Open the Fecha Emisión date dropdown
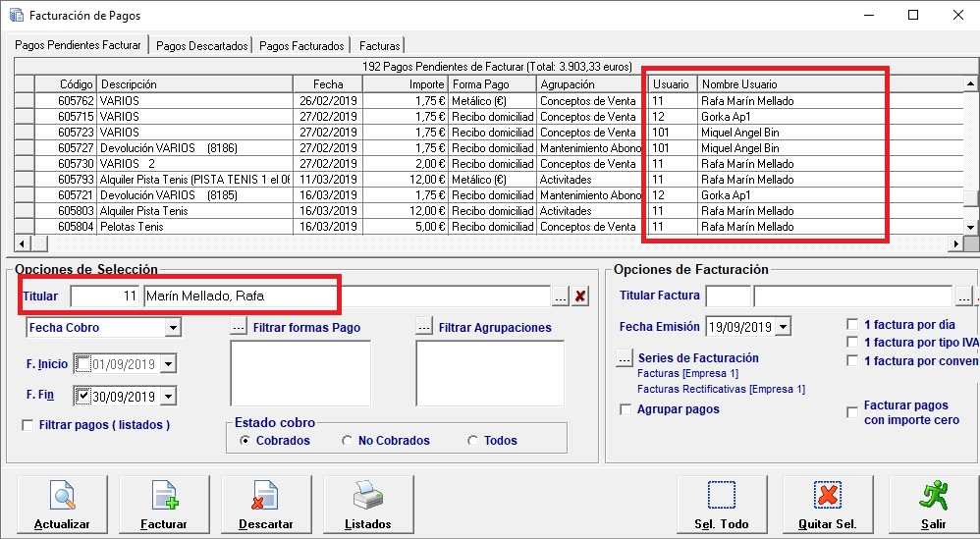The width and height of the screenshot is (980, 539). tap(784, 326)
